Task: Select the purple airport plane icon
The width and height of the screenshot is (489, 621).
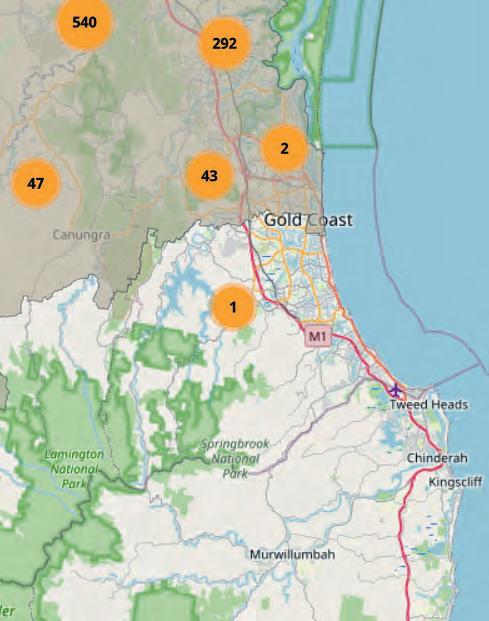Action: point(395,390)
